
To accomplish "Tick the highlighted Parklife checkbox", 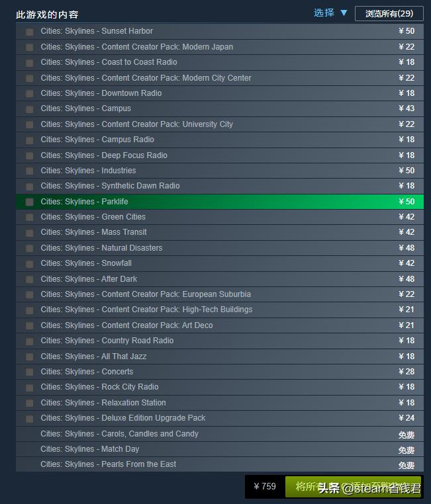I will pos(29,202).
